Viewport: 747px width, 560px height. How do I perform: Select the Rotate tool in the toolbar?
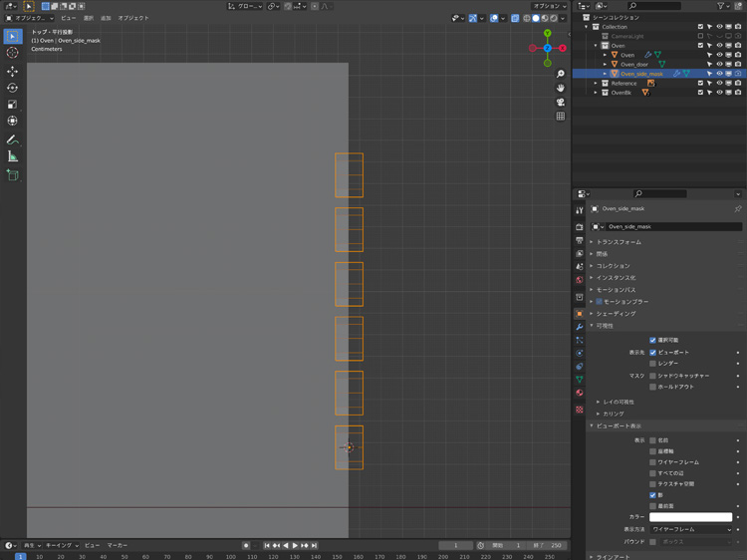(13, 88)
